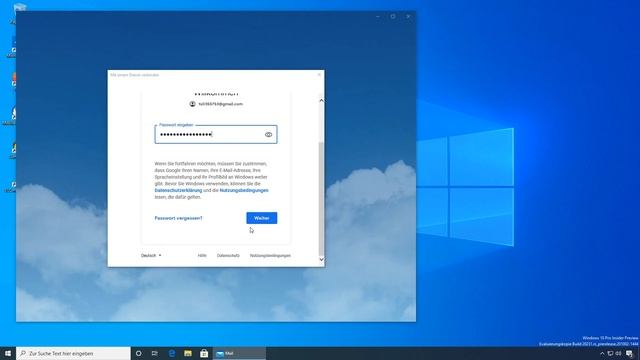Expand the hidden system tray icons chevron
The image size is (640, 360).
tap(602, 353)
